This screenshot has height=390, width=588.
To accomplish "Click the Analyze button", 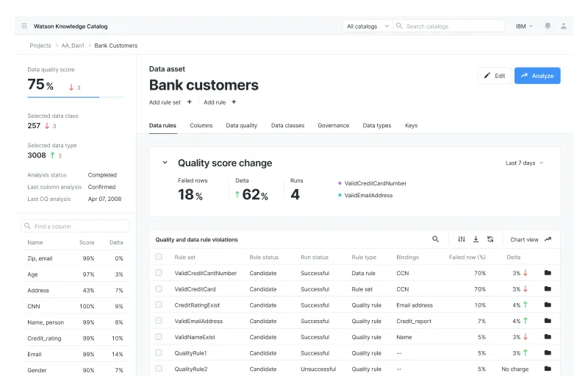I will pyautogui.click(x=537, y=76).
